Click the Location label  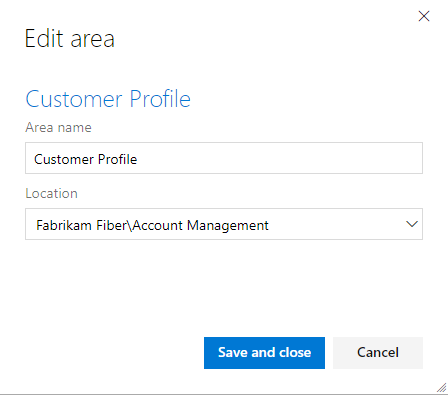click(52, 193)
